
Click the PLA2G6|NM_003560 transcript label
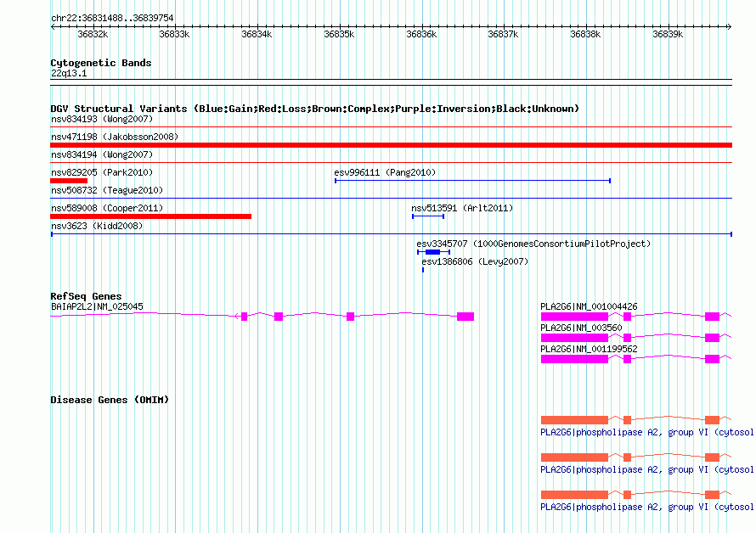coord(581,328)
